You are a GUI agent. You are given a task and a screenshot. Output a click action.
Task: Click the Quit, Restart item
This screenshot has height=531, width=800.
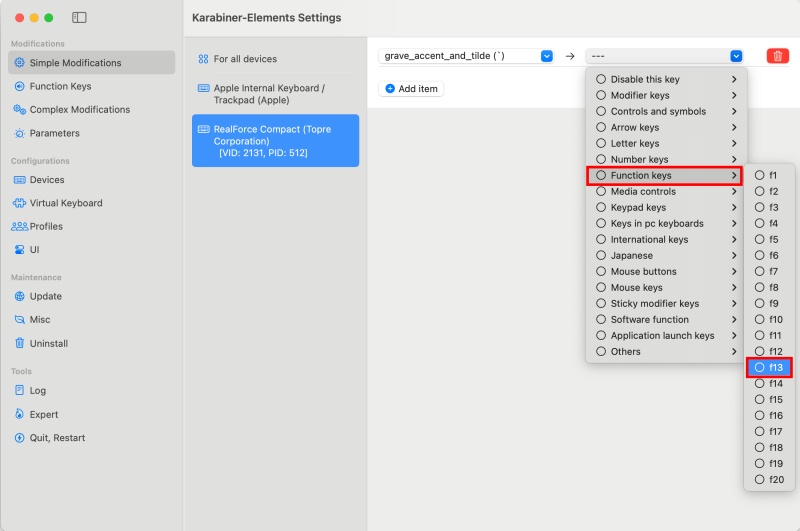click(57, 437)
